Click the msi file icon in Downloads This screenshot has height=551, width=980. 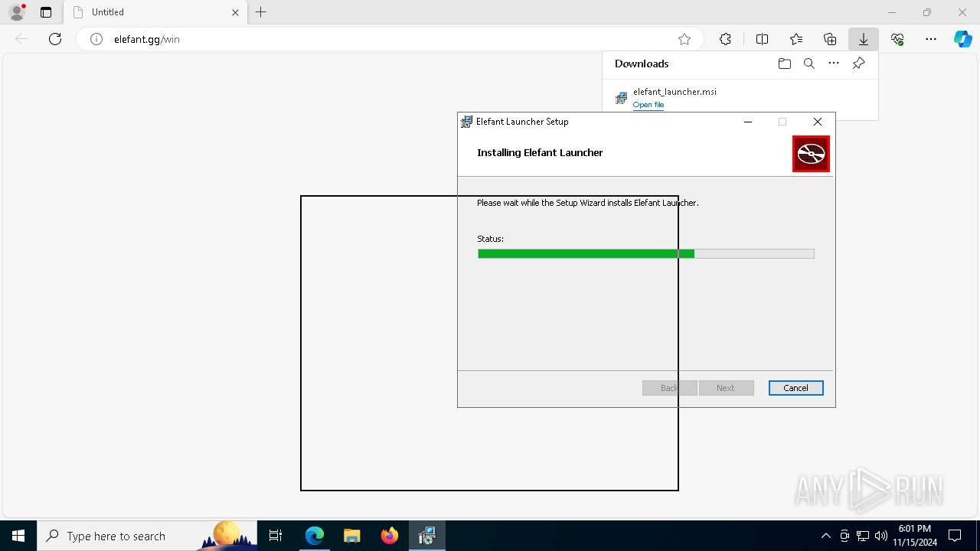coord(621,98)
